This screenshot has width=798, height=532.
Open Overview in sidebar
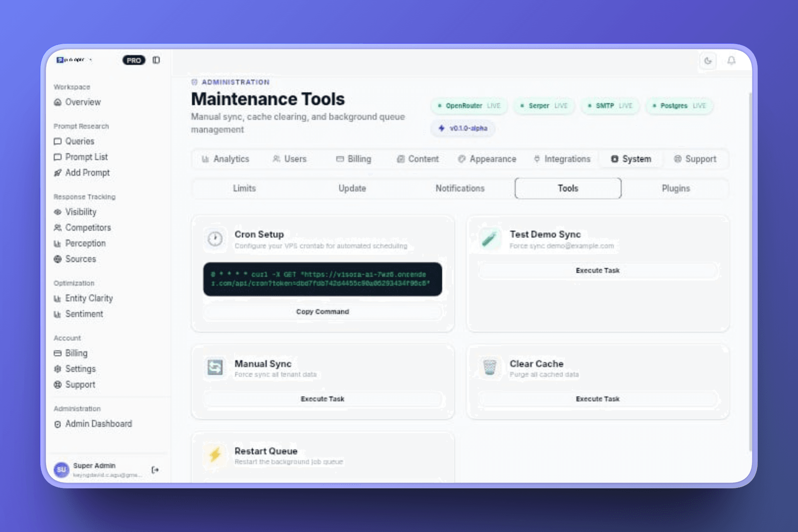tap(77, 102)
